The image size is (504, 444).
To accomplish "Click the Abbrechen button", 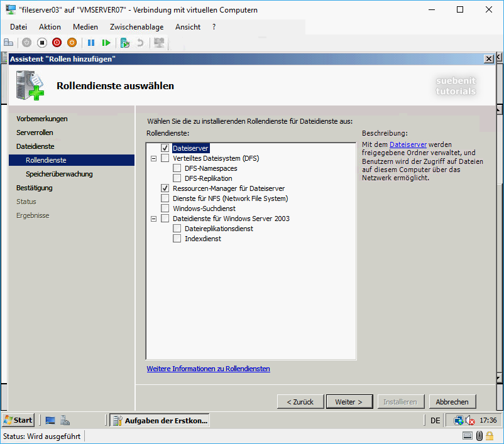I will tap(452, 401).
